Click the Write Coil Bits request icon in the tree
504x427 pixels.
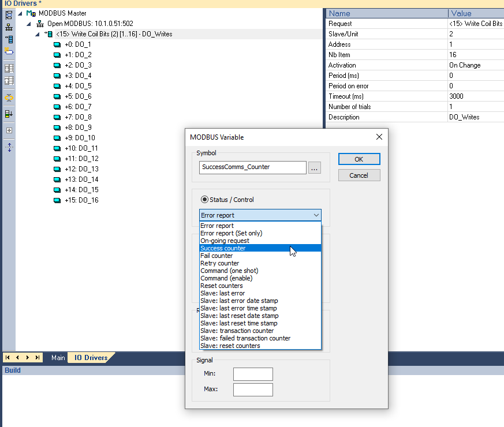(49, 34)
